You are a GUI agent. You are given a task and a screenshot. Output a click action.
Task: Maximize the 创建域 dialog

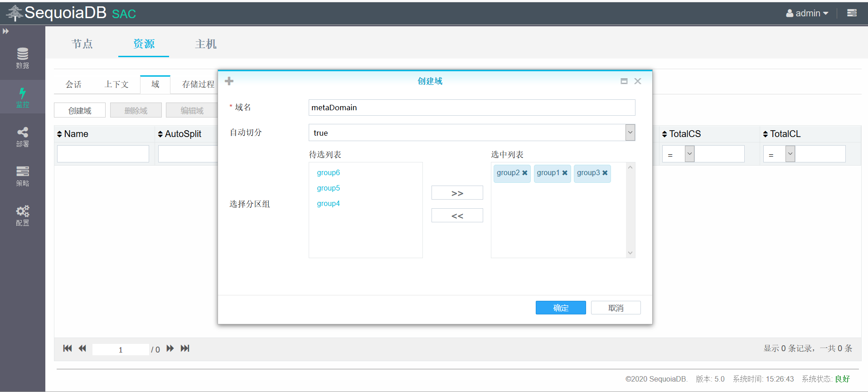tap(624, 81)
